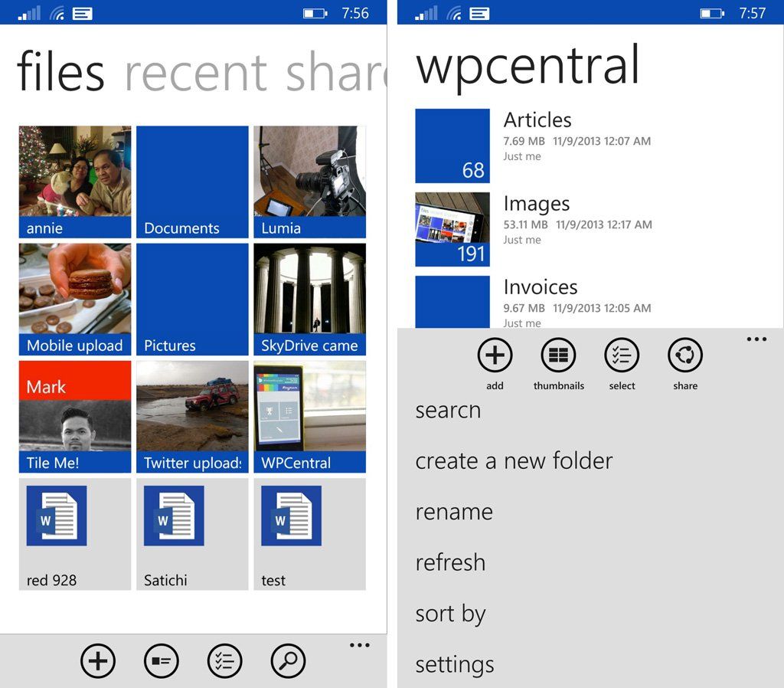Open settings from the menu
The image size is (784, 688).
coord(455,664)
